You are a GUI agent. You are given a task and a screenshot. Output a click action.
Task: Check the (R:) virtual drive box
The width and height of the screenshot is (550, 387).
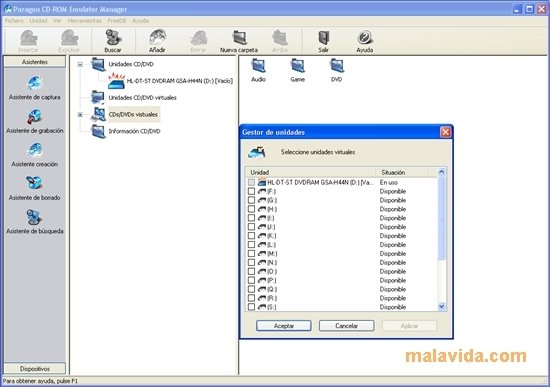point(251,298)
